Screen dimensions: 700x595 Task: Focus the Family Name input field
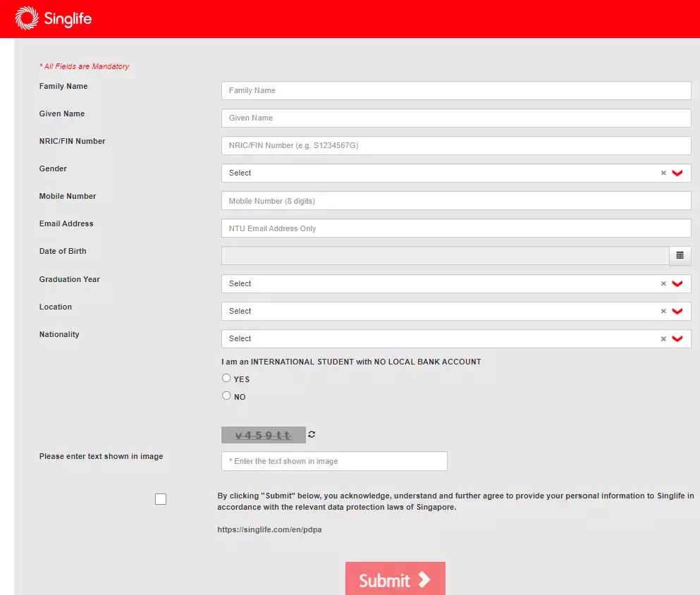456,91
